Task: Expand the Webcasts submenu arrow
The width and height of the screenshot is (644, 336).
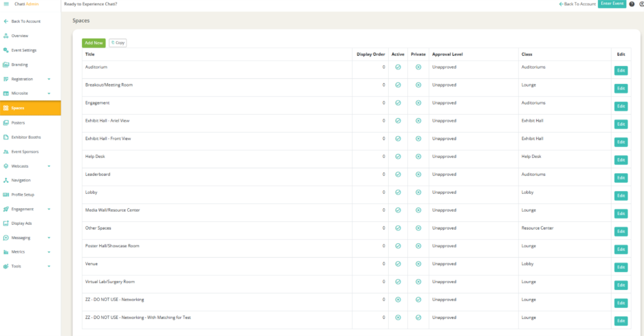Action: [x=49, y=166]
